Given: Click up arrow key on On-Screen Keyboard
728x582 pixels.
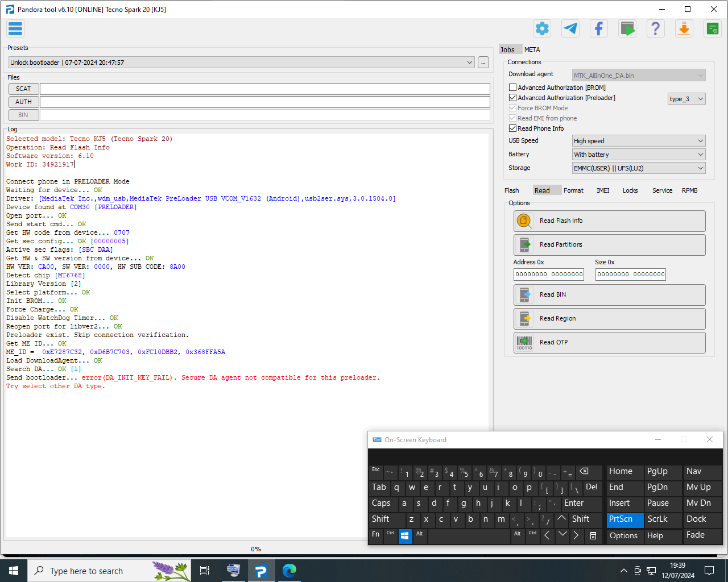Looking at the screenshot, I should click(561, 519).
